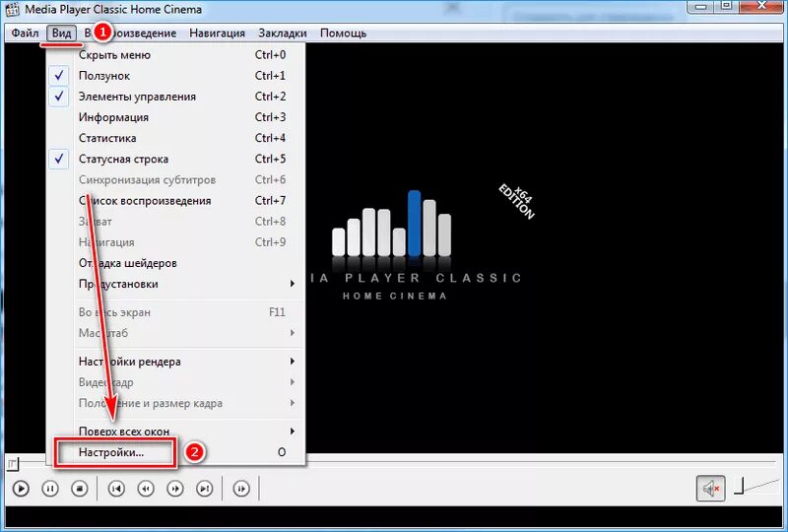Screen dimensions: 788x532
Task: Pause playback with the Pause button
Action: tap(50, 489)
